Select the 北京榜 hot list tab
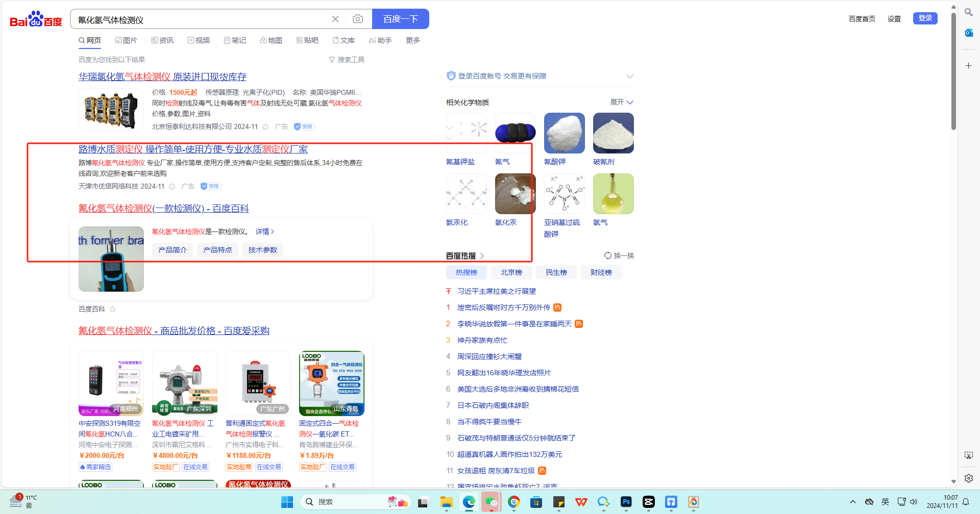Screen dimensions: 980x514 [511, 272]
